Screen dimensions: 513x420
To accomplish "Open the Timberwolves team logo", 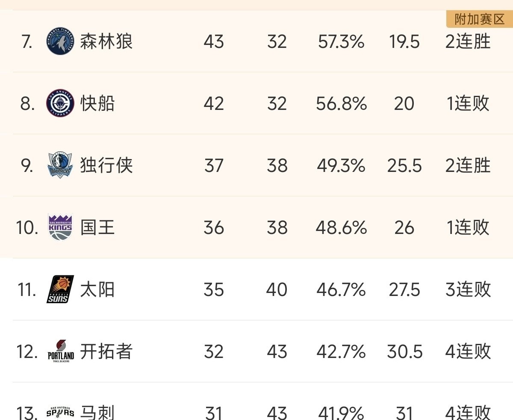I will [60, 41].
